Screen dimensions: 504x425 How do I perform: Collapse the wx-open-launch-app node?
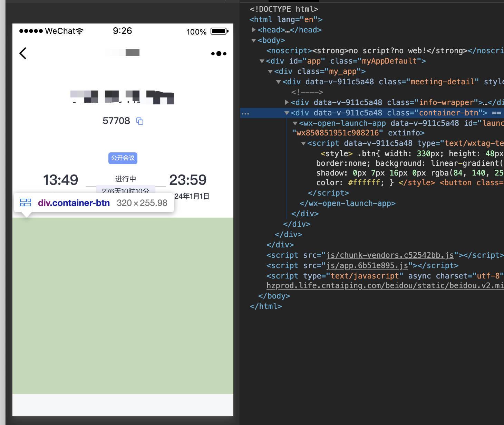pyautogui.click(x=295, y=123)
